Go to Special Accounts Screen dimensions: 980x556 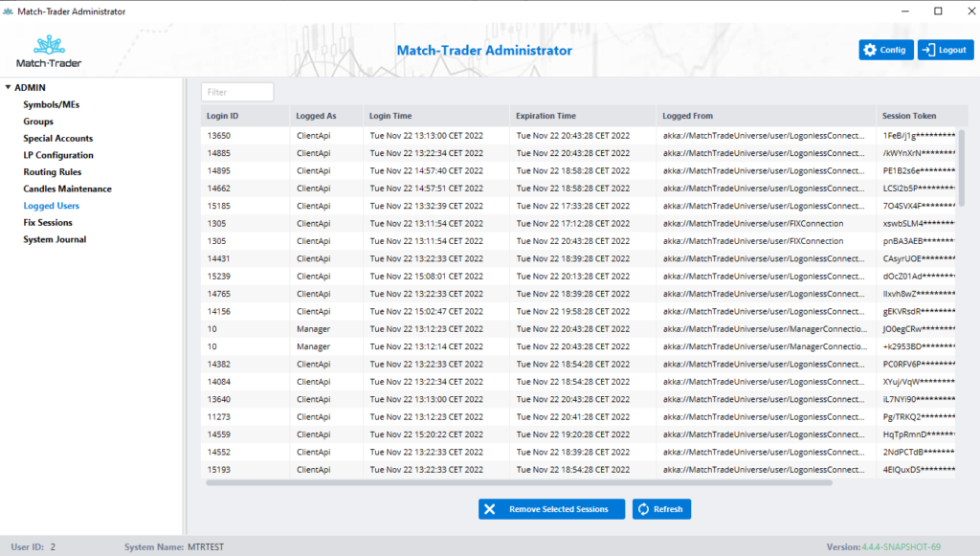(x=58, y=138)
